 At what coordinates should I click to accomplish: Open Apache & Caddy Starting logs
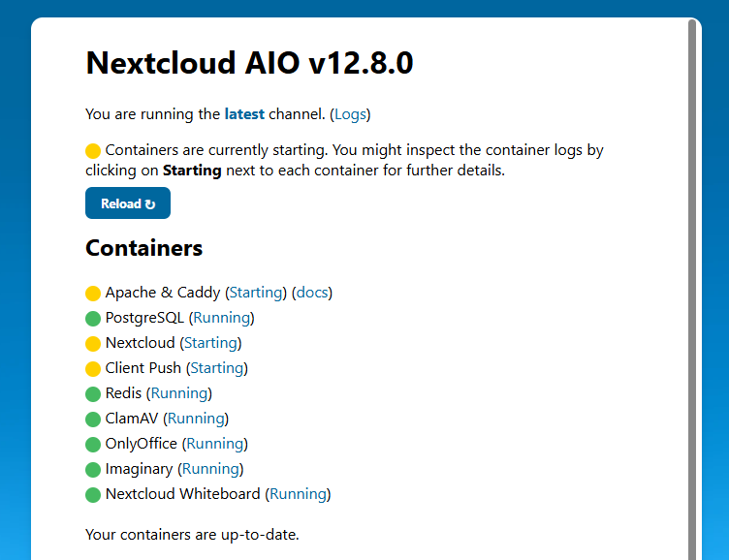tap(256, 293)
